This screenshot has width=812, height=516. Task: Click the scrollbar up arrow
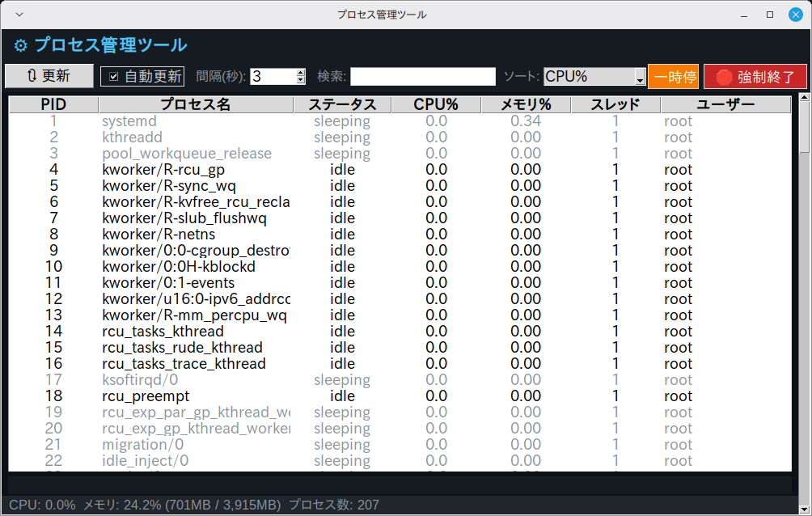[x=804, y=97]
